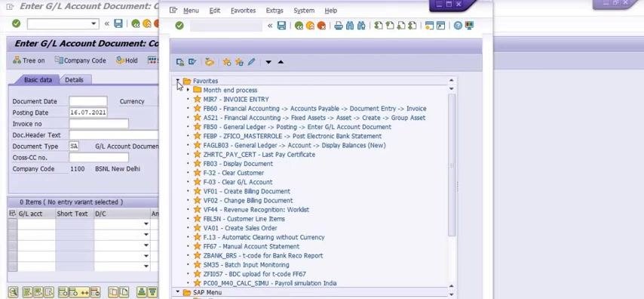Open the Help menu
Image resolution: width=644 pixels, height=299 pixels.
[330, 11]
